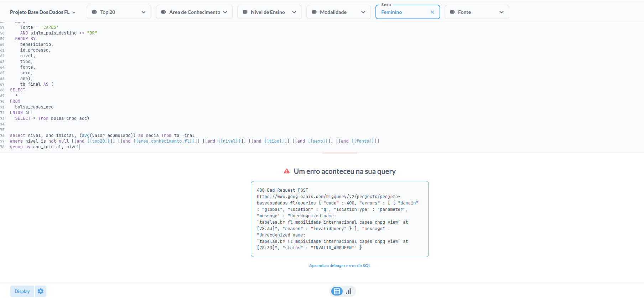Click the 'GROUP BY' keyword on line 59
644x298 pixels.
(x=25, y=39)
